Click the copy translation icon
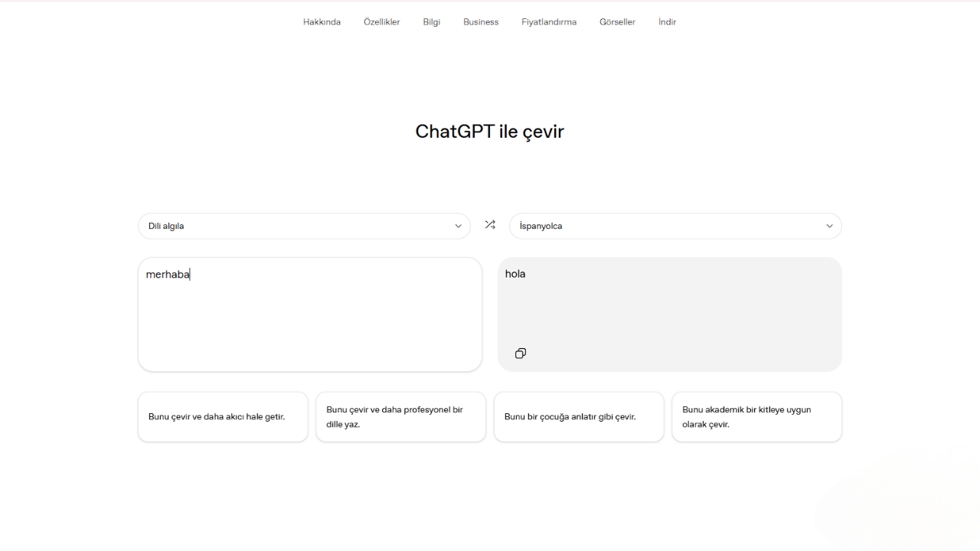 pyautogui.click(x=521, y=354)
